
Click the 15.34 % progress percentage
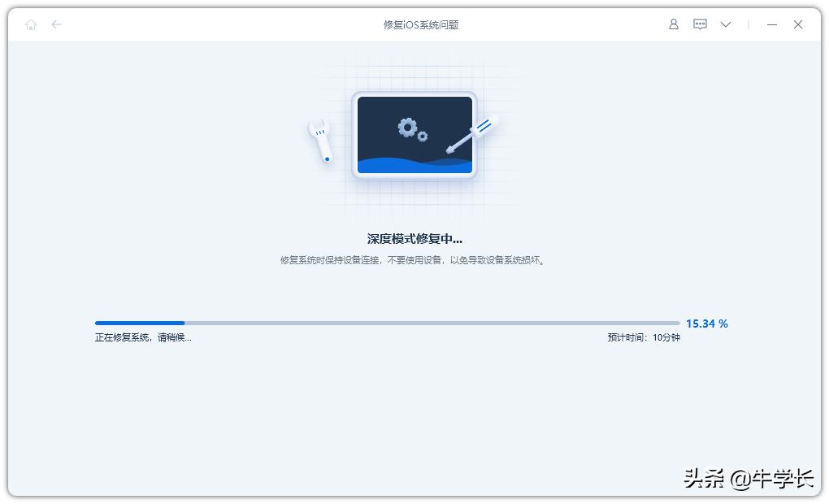(x=706, y=323)
